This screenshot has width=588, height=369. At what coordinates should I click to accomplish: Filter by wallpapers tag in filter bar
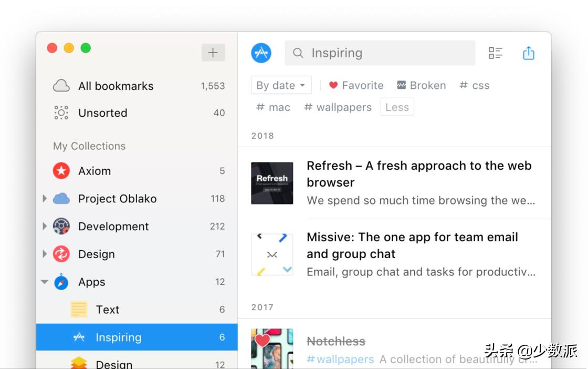point(338,107)
